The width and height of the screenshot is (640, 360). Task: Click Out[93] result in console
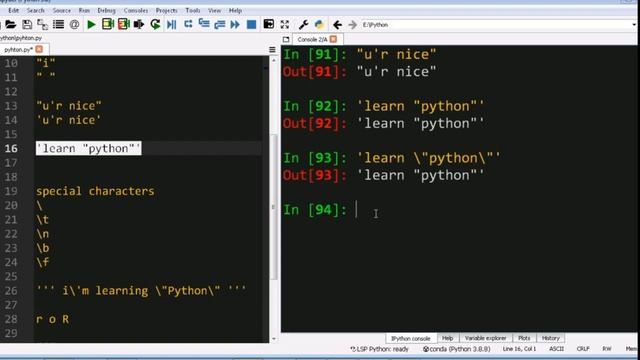click(420, 176)
